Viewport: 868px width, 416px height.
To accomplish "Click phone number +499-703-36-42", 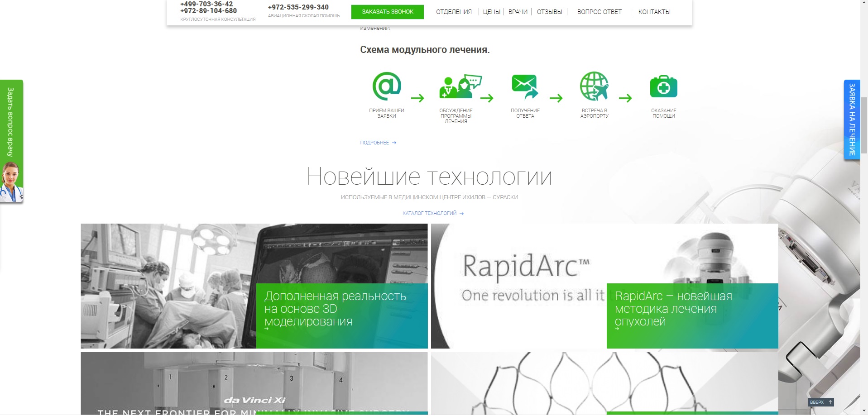I will coord(206,4).
